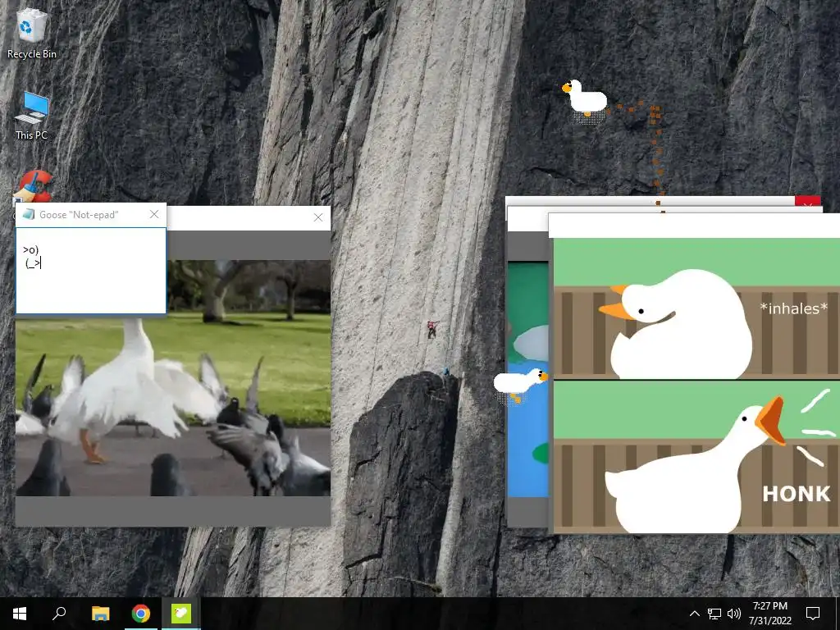Launch Google Chrome from the taskbar
This screenshot has height=630, width=840.
[141, 614]
